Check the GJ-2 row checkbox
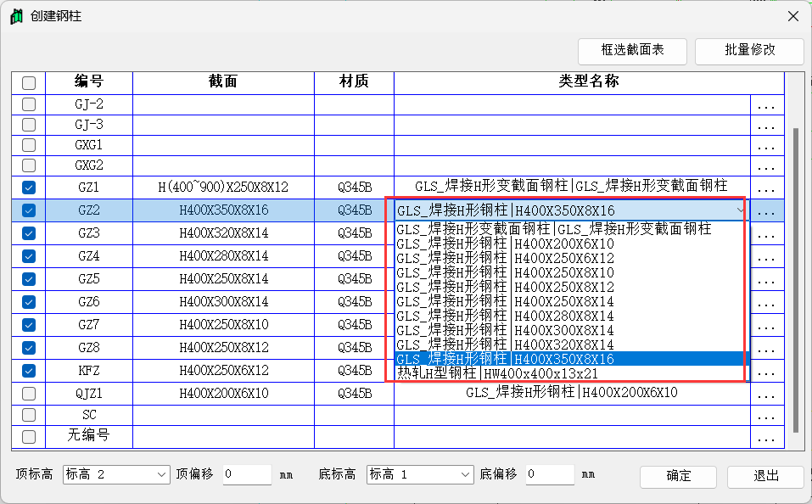This screenshot has width=812, height=504. tap(29, 104)
